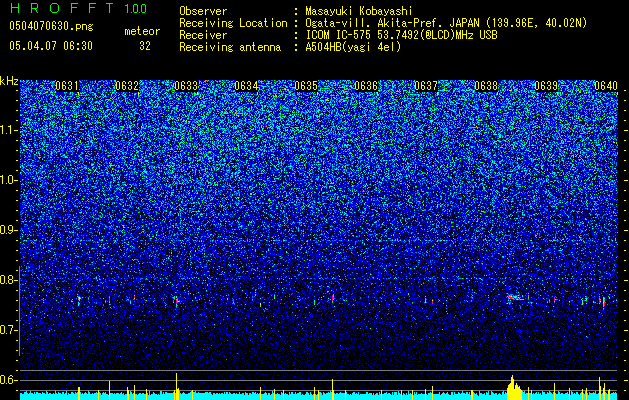The height and width of the screenshot is (400, 629).
Task: Click the tall yellow spike below 0633
Action: [x=177, y=386]
